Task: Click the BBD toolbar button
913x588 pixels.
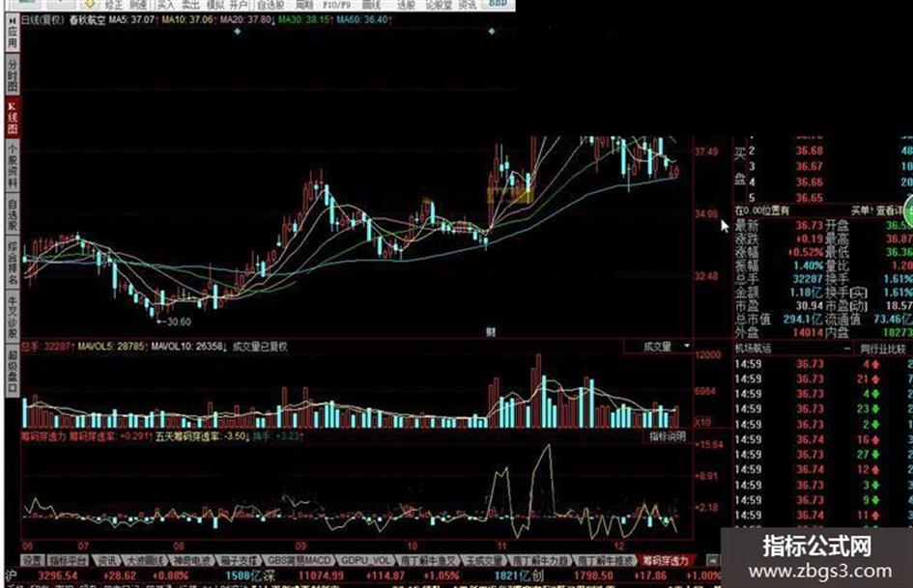Action: tap(498, 4)
